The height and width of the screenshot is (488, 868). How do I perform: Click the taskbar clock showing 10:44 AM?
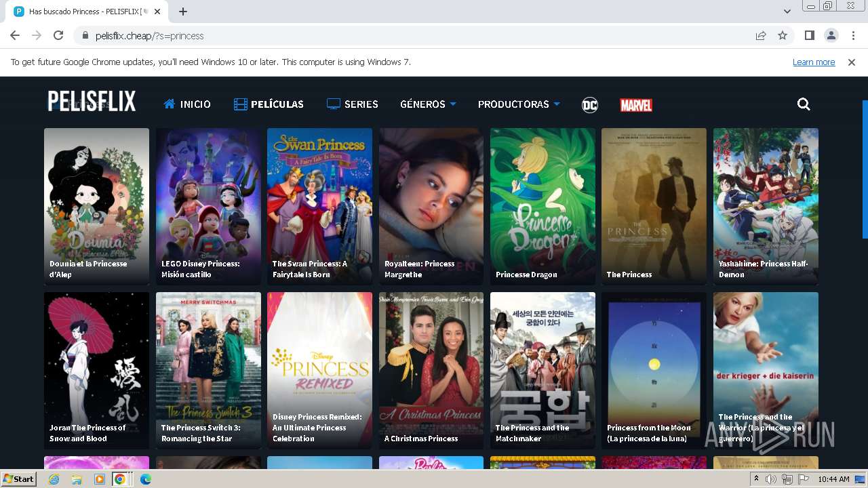[x=833, y=479]
